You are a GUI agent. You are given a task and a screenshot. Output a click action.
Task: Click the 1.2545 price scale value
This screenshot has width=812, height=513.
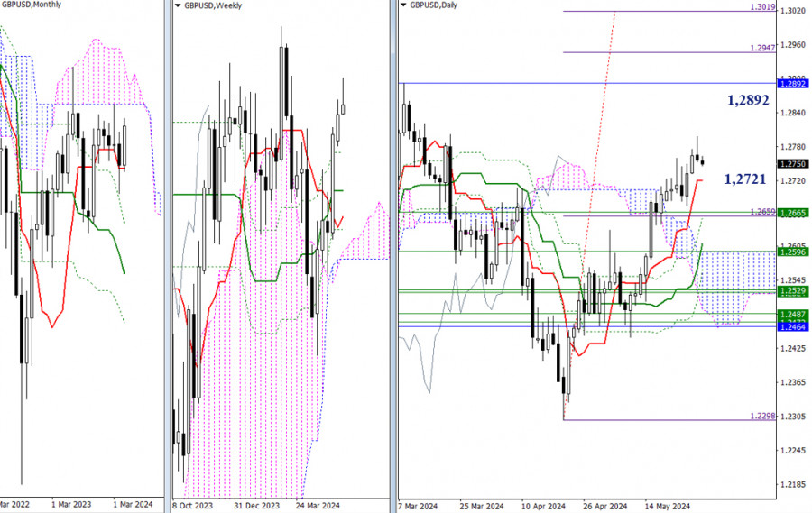[793, 280]
